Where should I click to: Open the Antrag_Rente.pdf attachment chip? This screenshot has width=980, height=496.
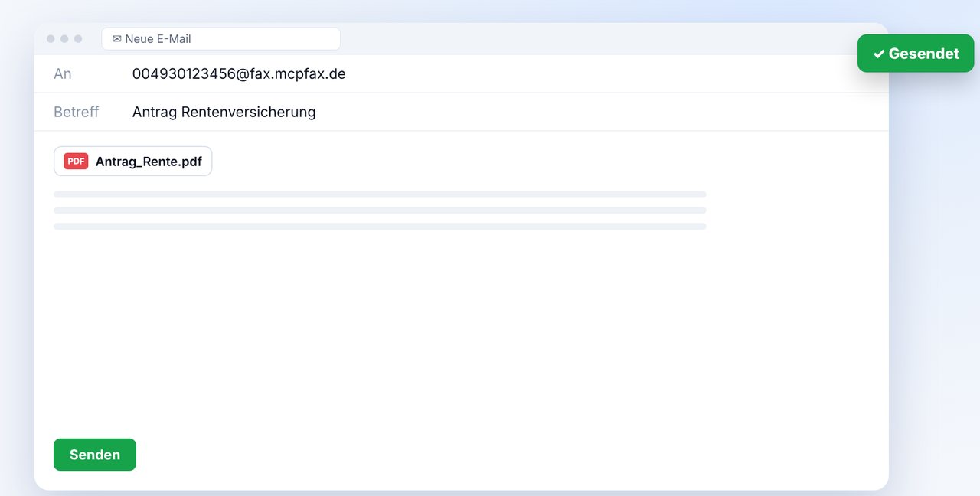pyautogui.click(x=132, y=162)
